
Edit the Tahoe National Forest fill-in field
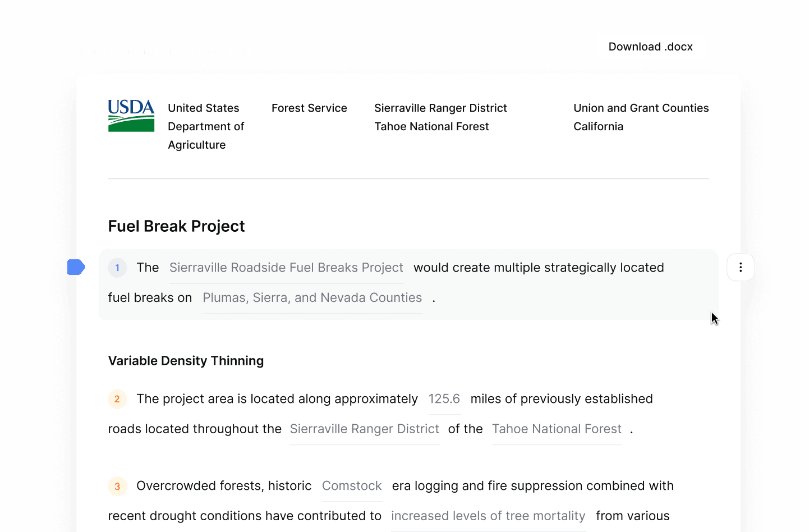point(557,429)
